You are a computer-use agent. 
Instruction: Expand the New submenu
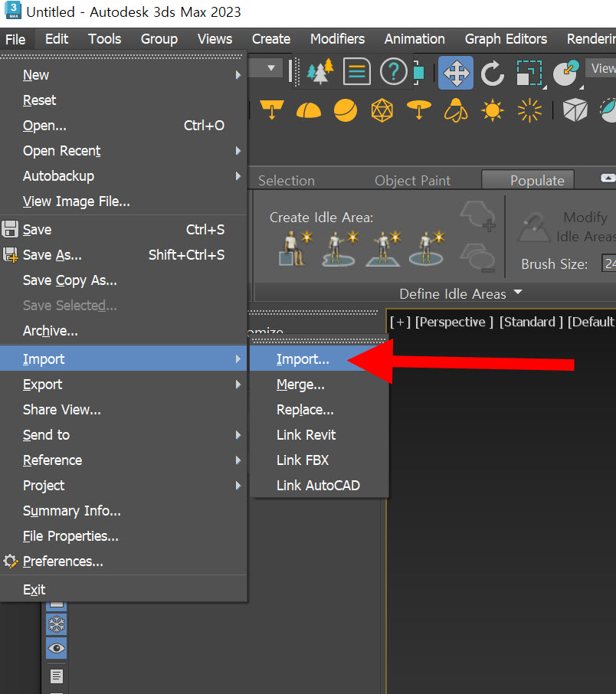pyautogui.click(x=123, y=75)
